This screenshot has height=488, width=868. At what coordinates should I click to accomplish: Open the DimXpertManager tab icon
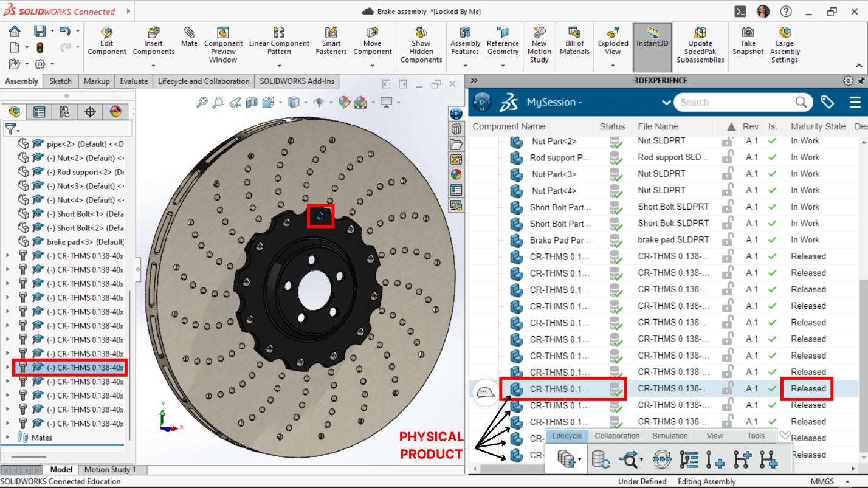pos(91,112)
